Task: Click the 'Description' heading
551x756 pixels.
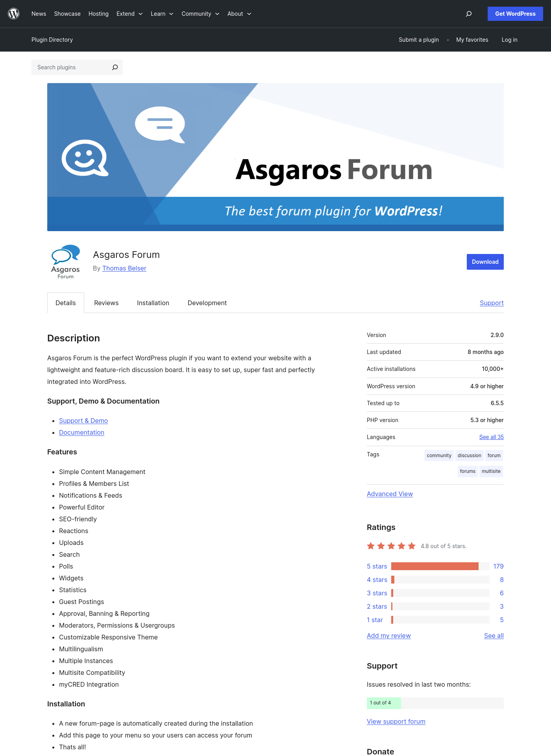Action: click(74, 338)
